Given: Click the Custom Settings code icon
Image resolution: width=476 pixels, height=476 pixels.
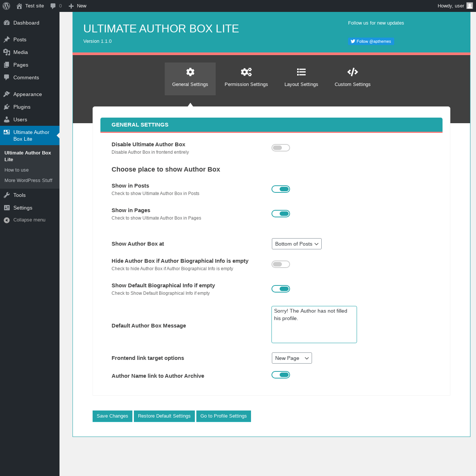Looking at the screenshot, I should click(353, 72).
